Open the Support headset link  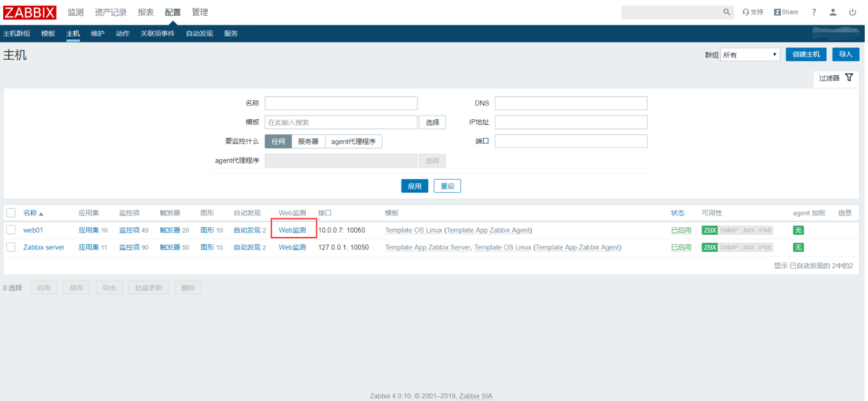[753, 12]
